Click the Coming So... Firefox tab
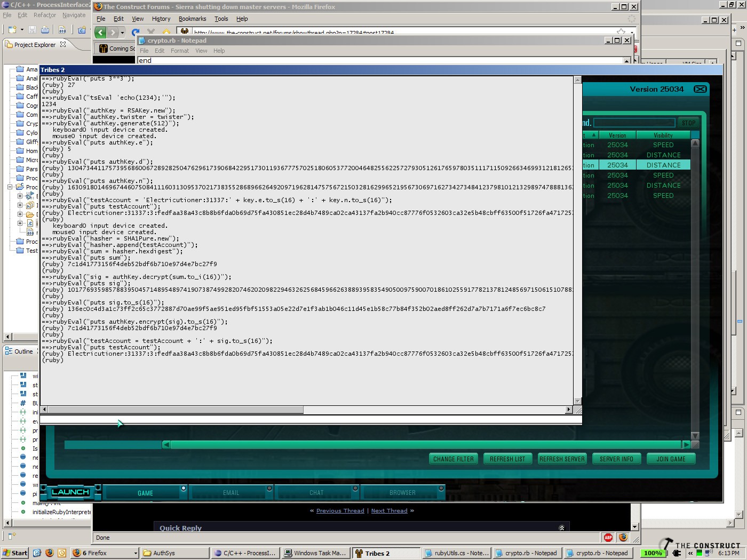The image size is (747, 560). [115, 49]
